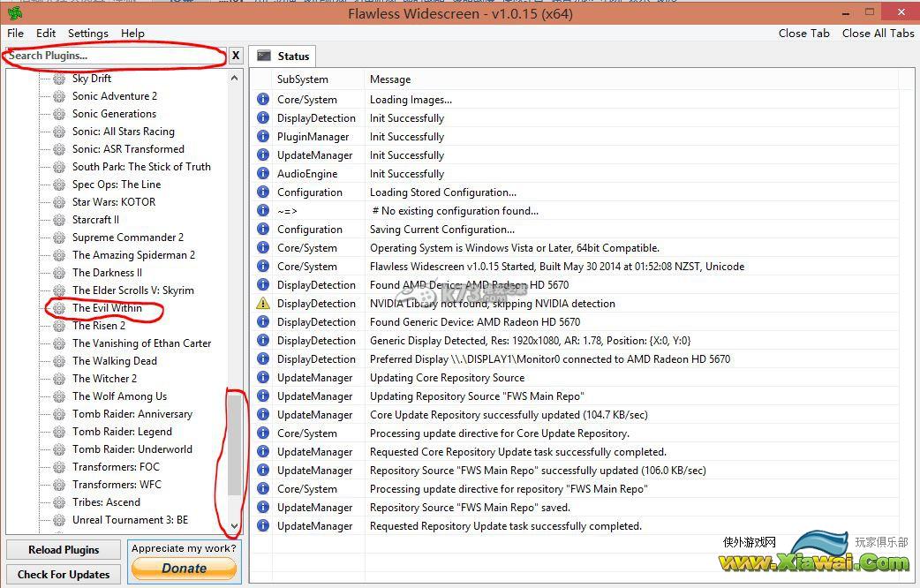Focus the Search Plugins input field
Viewport: 920px width, 588px height.
[x=117, y=56]
